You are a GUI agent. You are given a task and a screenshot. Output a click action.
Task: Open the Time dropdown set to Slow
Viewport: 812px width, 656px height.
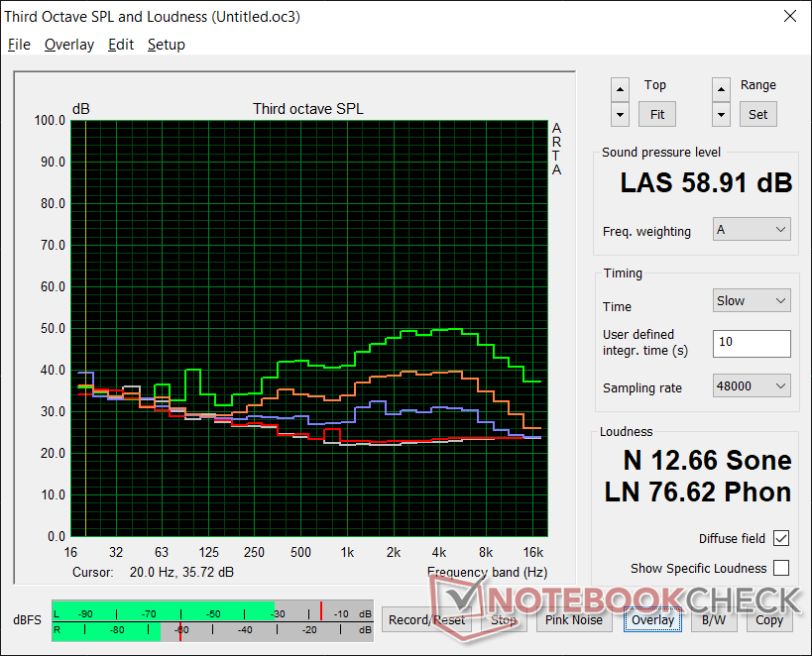(x=752, y=300)
